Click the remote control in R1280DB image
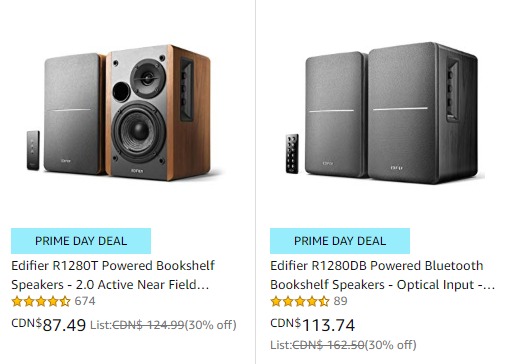Viewport: 511px width, 364px height. pyautogui.click(x=292, y=154)
